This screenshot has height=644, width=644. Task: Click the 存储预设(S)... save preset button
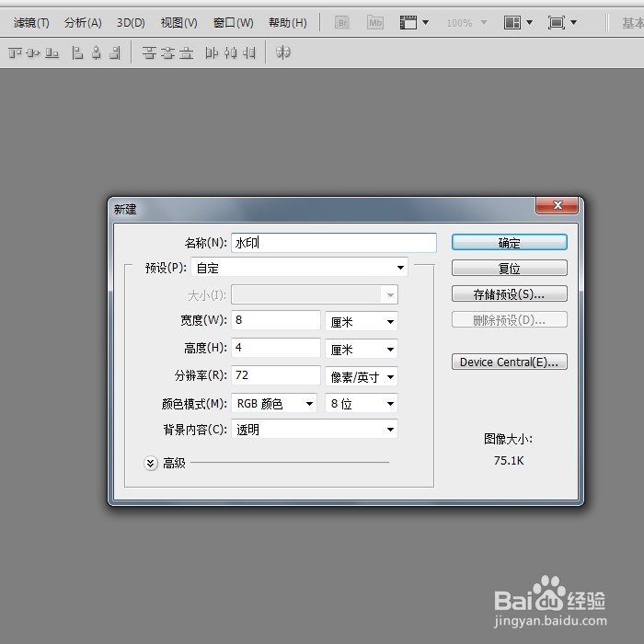coord(510,294)
